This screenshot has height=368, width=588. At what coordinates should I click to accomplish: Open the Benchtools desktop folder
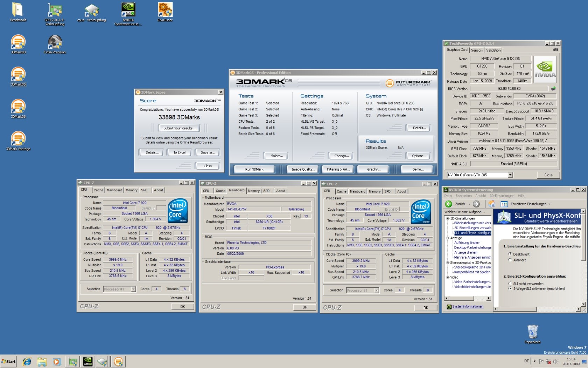(x=18, y=12)
